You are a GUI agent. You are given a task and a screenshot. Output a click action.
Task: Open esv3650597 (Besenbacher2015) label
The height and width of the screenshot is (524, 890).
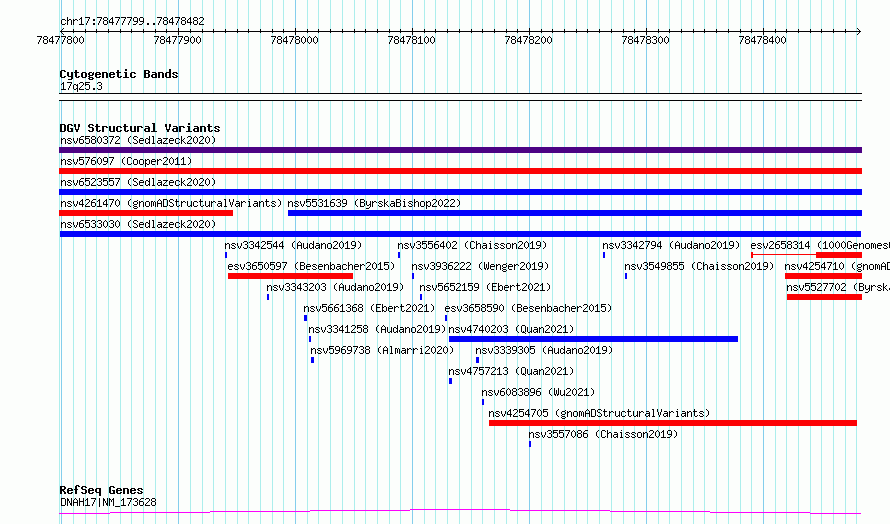coord(311,266)
